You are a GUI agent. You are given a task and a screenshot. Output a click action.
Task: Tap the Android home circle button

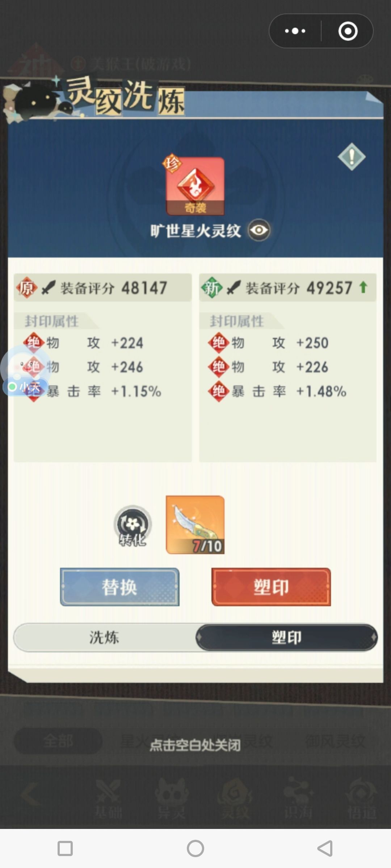tap(195, 848)
